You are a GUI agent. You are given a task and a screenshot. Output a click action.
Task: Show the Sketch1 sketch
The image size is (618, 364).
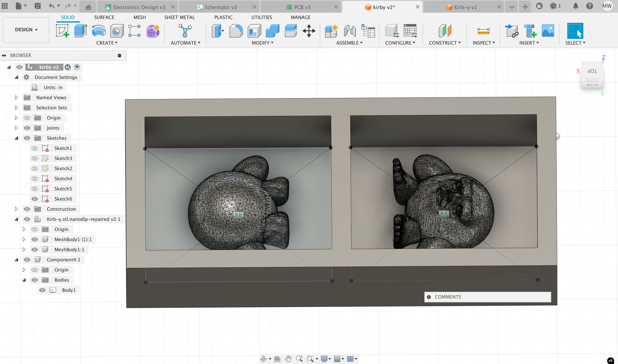[x=35, y=148]
